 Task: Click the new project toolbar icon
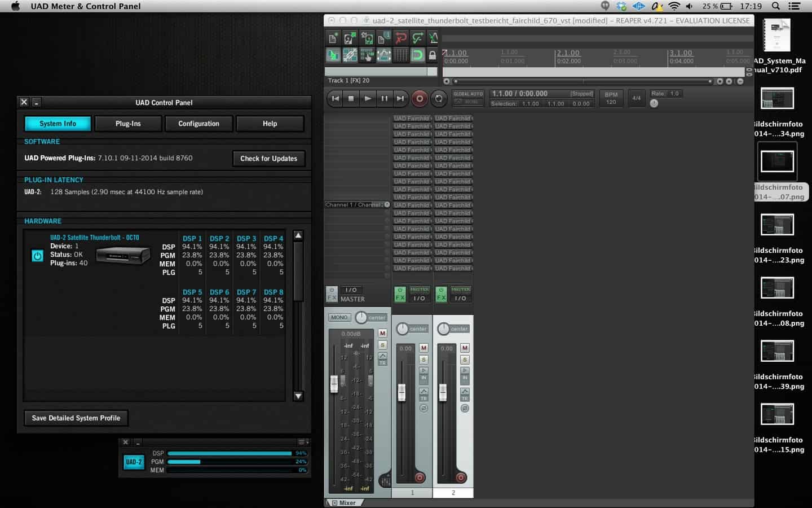tap(333, 38)
